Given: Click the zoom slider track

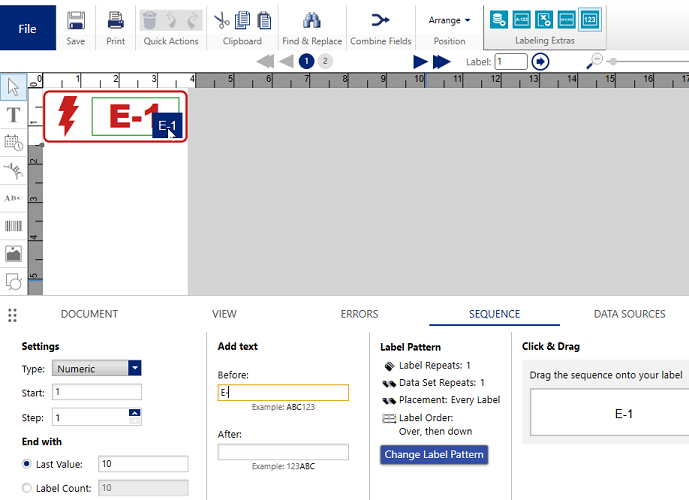Looking at the screenshot, I should (650, 62).
